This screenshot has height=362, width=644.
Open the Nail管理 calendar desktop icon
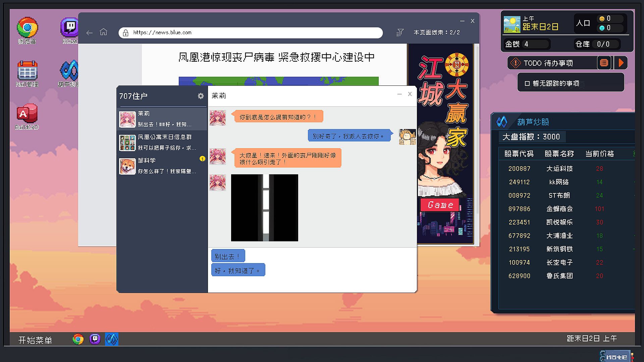point(27,70)
